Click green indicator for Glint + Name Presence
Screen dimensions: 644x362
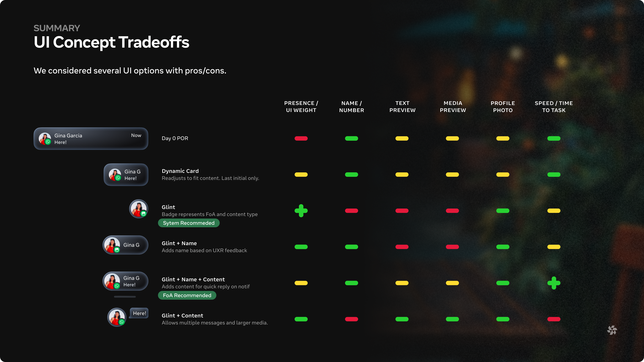coord(301,247)
